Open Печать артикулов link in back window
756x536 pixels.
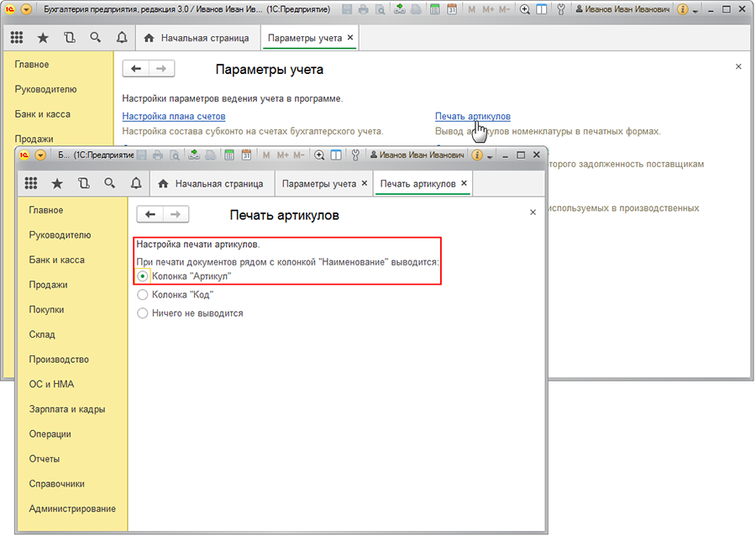(x=472, y=116)
